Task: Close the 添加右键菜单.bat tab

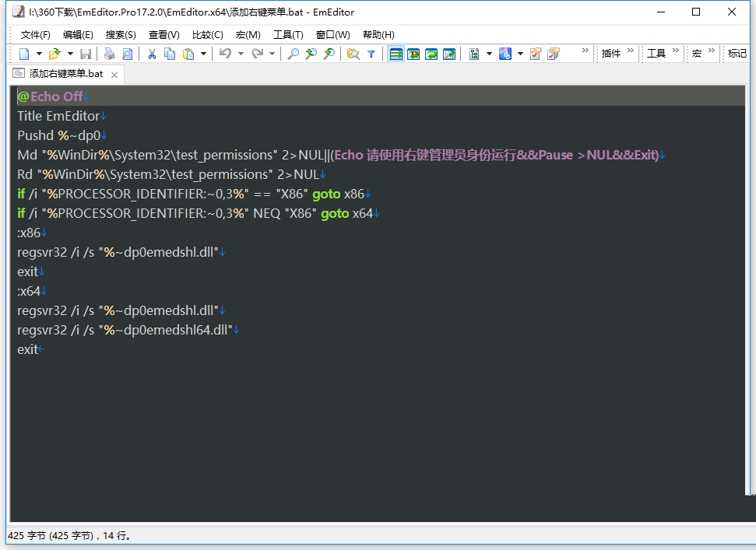Action: coord(114,75)
